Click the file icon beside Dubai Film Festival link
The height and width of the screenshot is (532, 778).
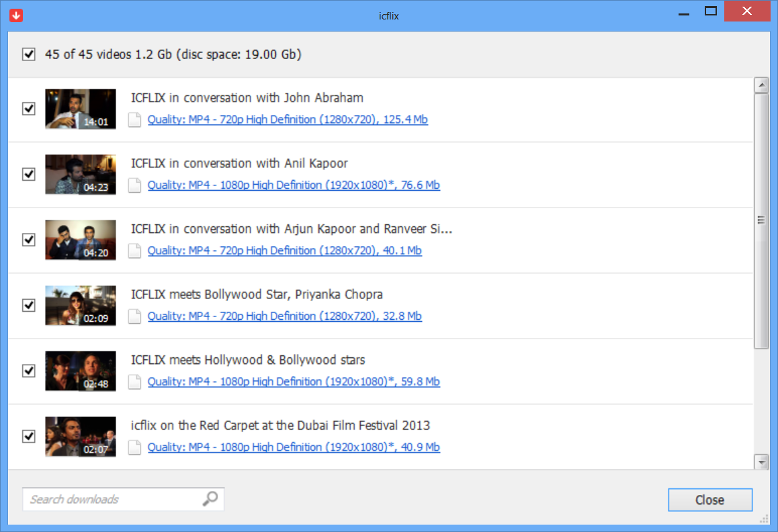click(x=134, y=447)
